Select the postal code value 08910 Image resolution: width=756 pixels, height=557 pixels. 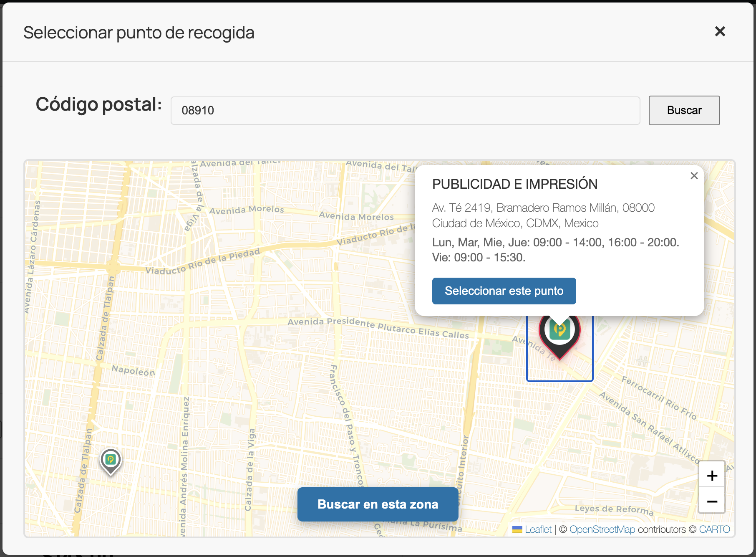[198, 110]
